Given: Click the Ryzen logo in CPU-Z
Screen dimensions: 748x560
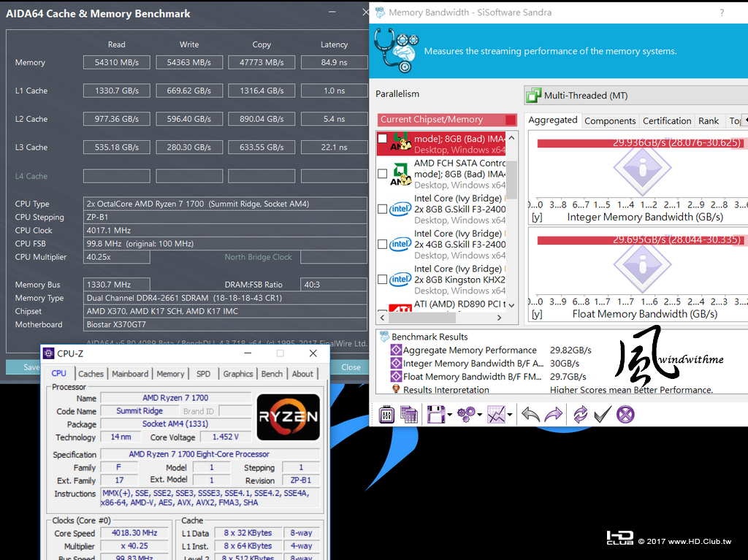Looking at the screenshot, I should coord(288,417).
